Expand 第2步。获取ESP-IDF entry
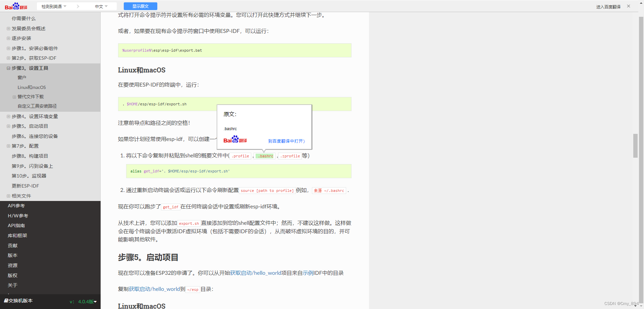This screenshot has width=644, height=309. click(8, 58)
